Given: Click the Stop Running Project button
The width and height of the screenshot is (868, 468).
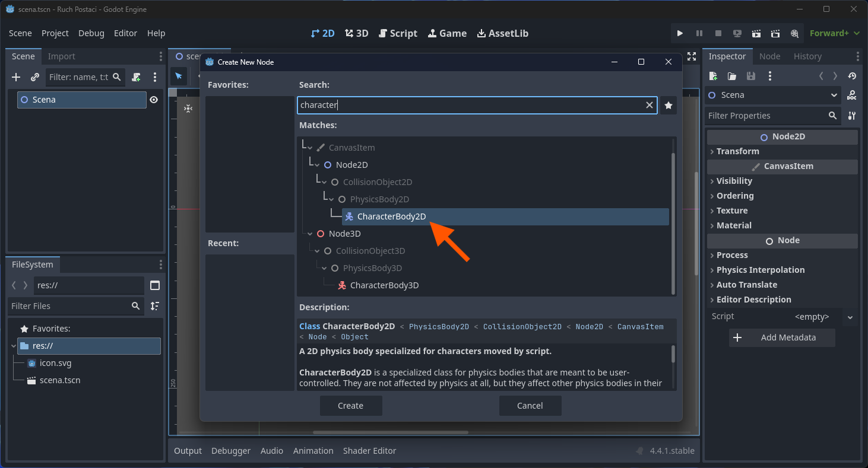Looking at the screenshot, I should point(718,33).
